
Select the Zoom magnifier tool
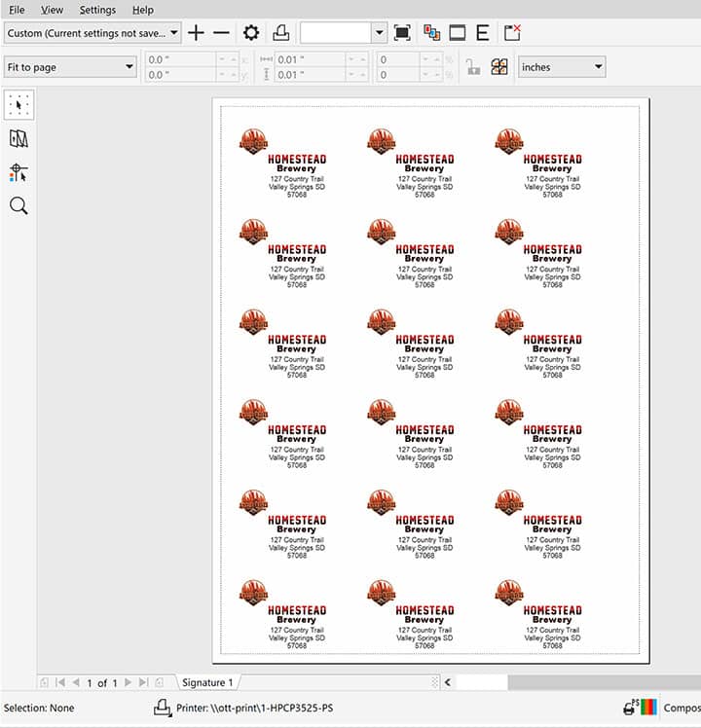[x=18, y=205]
